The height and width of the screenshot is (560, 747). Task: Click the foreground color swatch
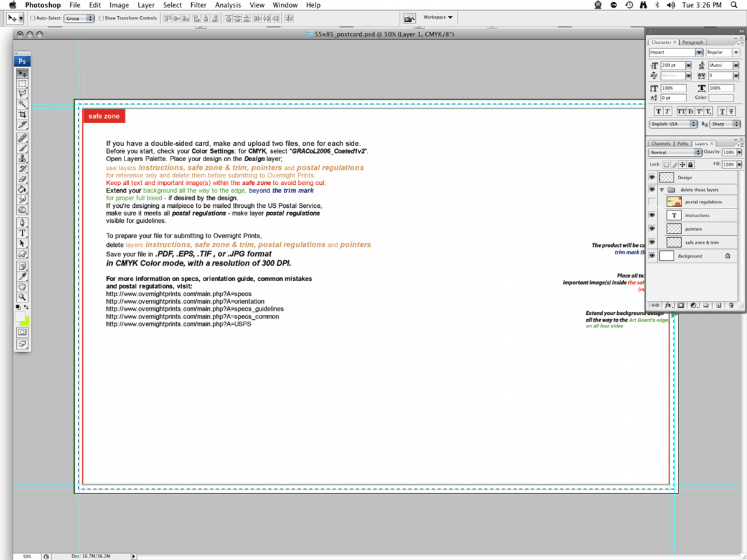pos(20,317)
